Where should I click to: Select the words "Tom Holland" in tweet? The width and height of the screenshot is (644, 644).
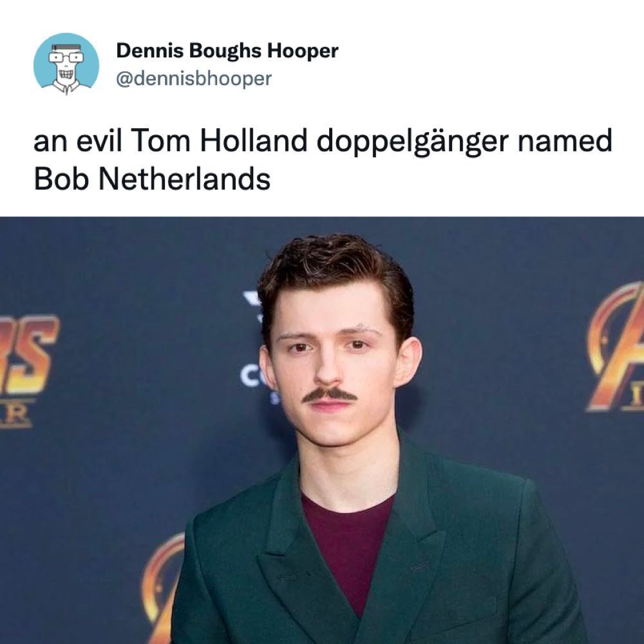point(218,140)
